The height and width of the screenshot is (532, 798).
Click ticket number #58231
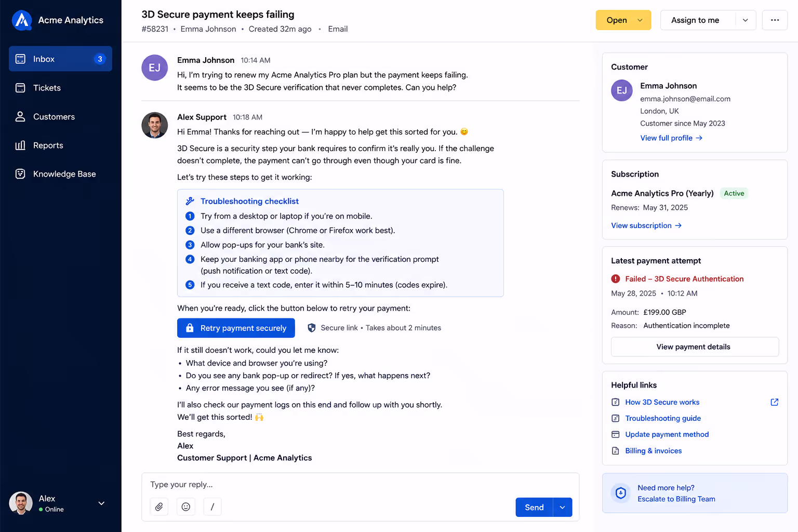(155, 29)
